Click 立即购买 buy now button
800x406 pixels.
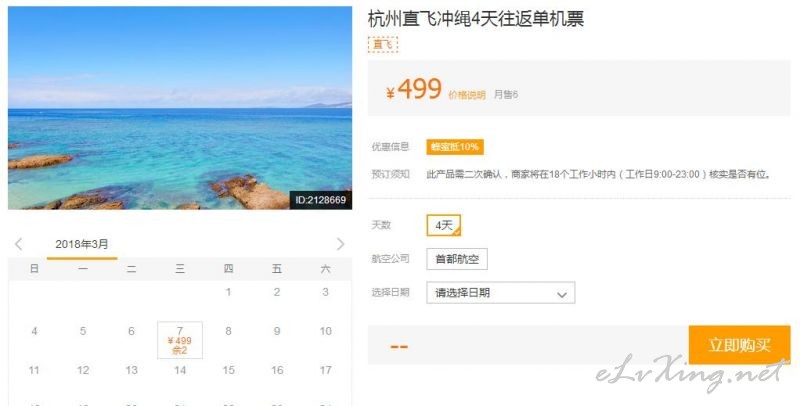pyautogui.click(x=739, y=345)
